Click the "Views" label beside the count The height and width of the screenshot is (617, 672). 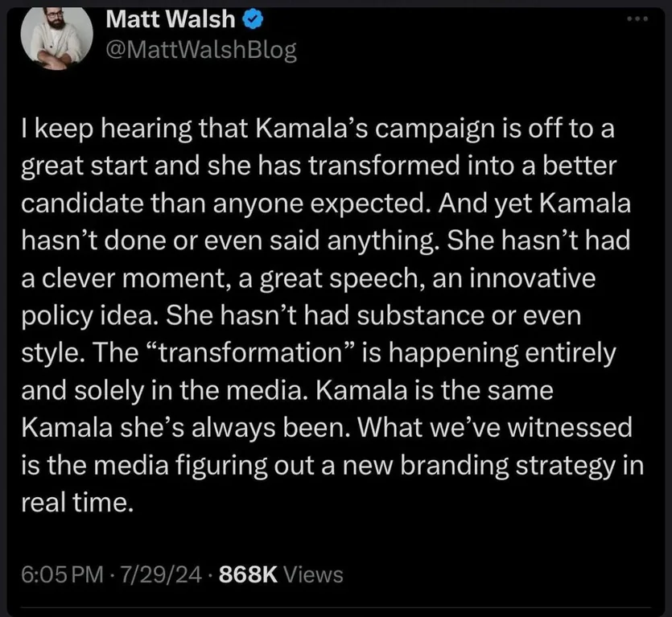pyautogui.click(x=314, y=574)
